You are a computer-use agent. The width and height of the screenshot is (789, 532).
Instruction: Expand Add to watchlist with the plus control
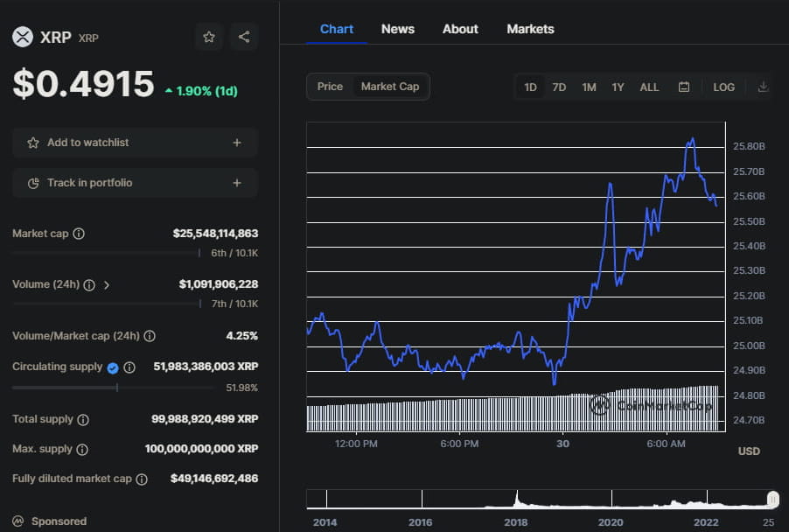pyautogui.click(x=236, y=142)
